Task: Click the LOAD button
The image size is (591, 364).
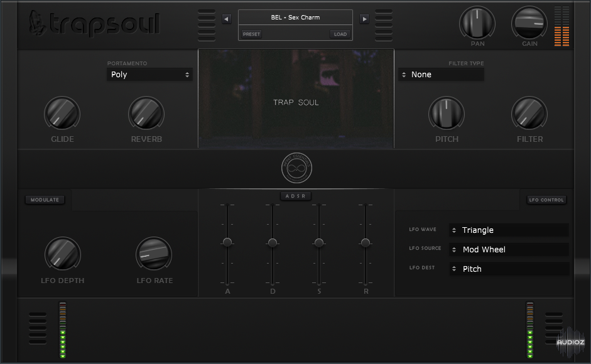Action: click(x=340, y=34)
